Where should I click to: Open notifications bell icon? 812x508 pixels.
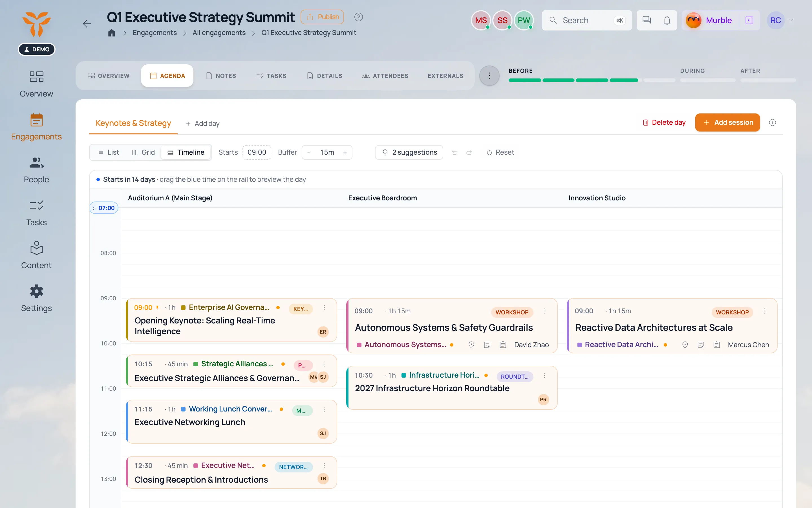point(667,20)
